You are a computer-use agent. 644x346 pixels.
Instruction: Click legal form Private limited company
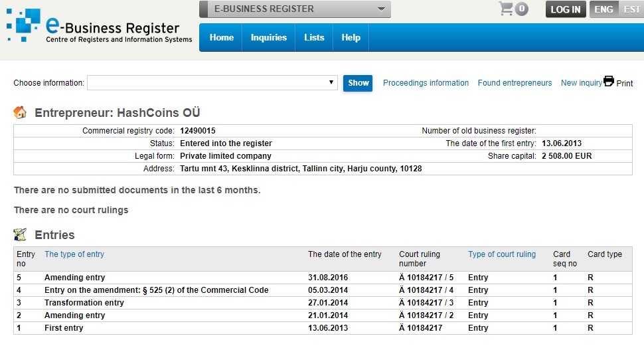[226, 156]
